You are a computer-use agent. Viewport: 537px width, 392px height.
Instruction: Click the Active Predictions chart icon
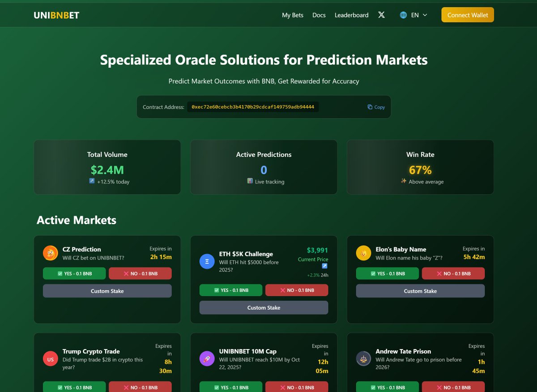[x=250, y=181]
